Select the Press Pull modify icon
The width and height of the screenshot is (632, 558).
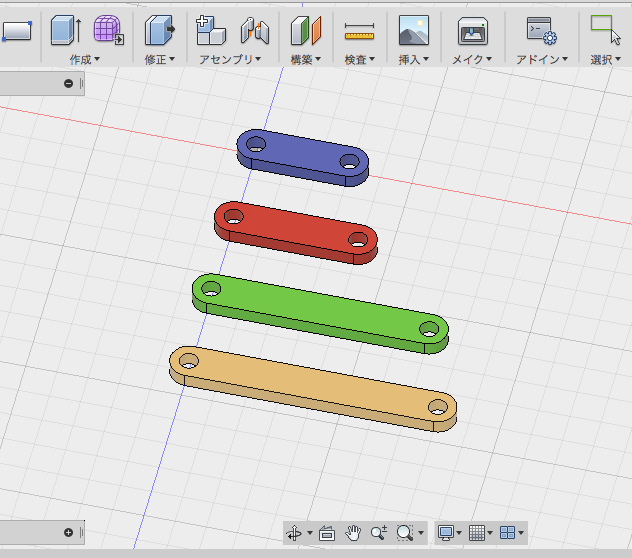tap(160, 30)
